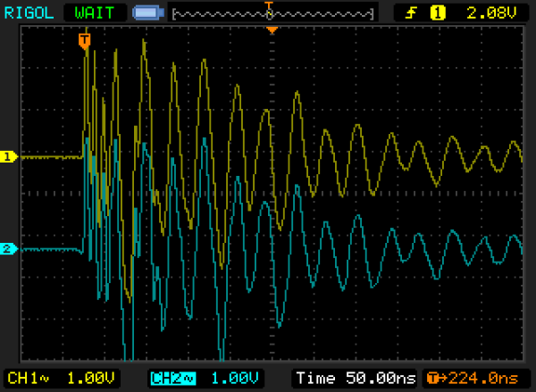Click the 2.08V trigger level readout
Screen dimensions: 536x392
click(491, 13)
